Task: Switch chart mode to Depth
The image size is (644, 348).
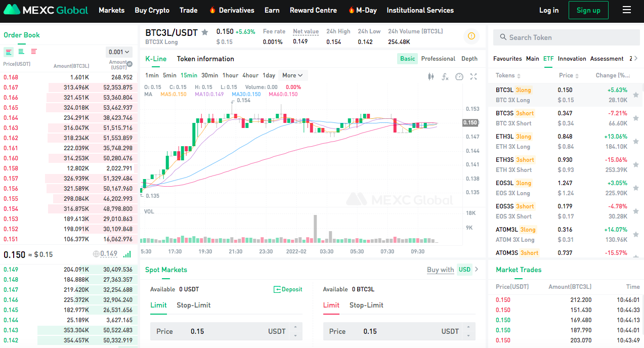Action: [469, 59]
